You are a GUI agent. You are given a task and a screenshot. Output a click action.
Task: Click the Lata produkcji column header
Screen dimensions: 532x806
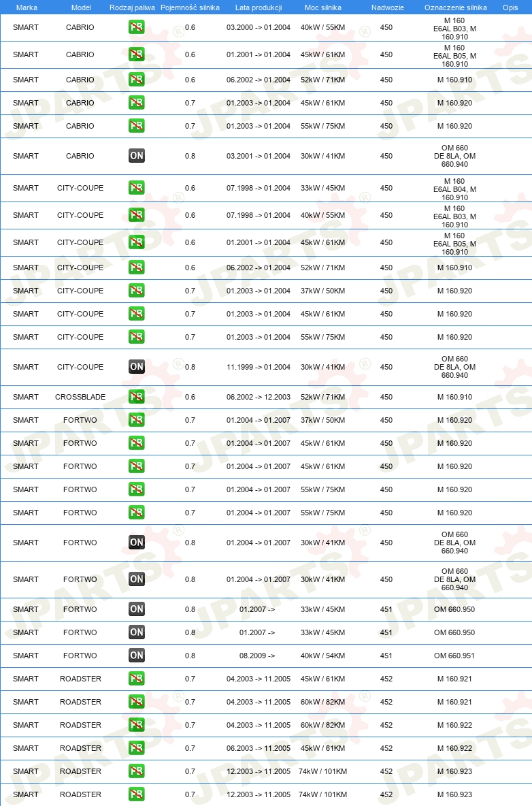(259, 7)
